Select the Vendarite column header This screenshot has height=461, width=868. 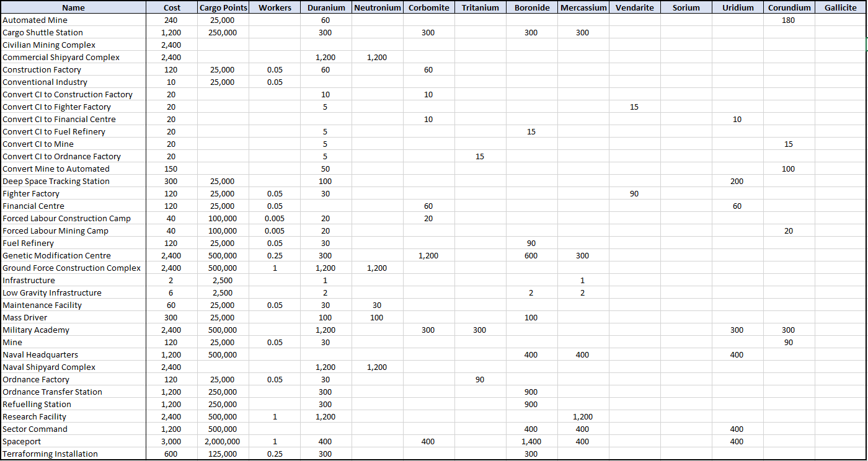[x=634, y=7]
